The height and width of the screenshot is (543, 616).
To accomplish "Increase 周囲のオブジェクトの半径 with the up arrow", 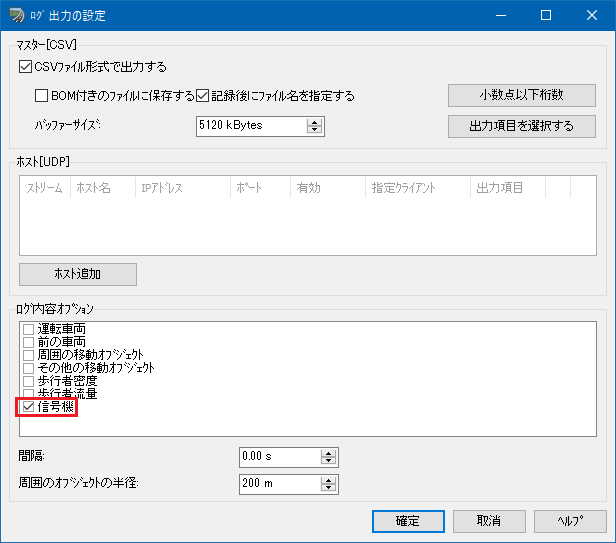I will click(328, 480).
